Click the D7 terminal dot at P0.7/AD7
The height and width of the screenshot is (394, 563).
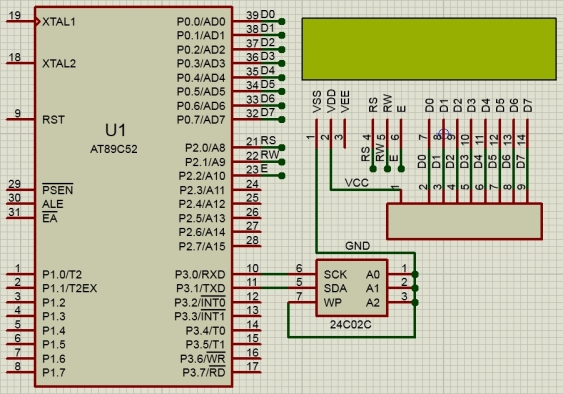pyautogui.click(x=282, y=119)
